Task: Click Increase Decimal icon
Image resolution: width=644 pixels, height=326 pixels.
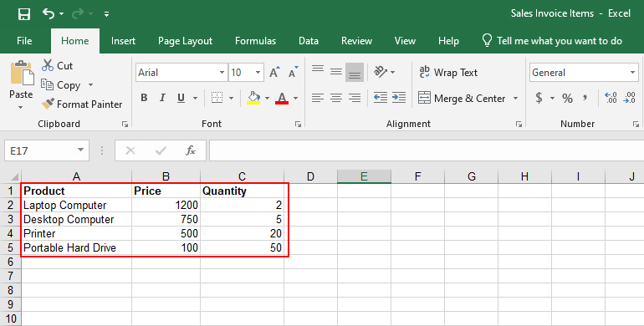Action: coord(611,98)
